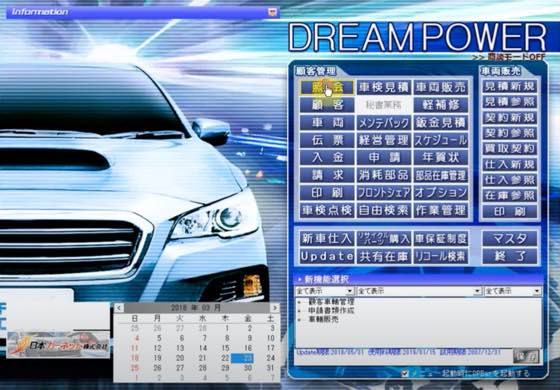The image size is (560, 390).
Task: Open 部品在庫管理 parts inventory
Action: point(441,175)
